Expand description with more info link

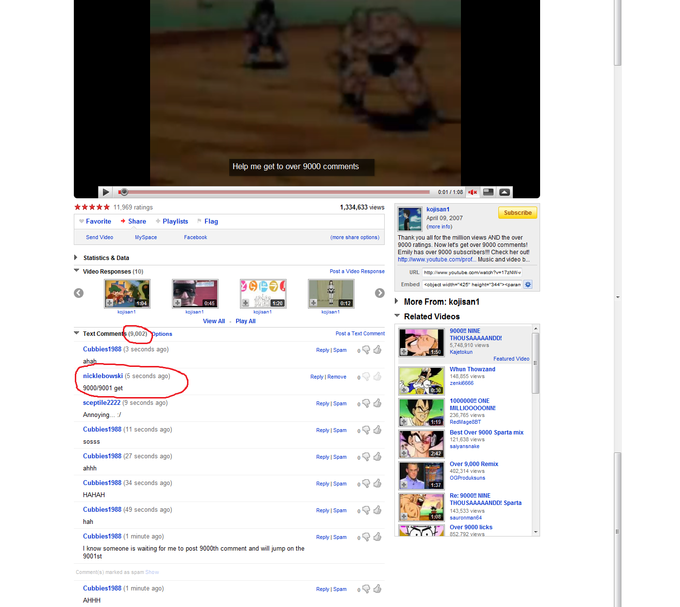(x=439, y=226)
